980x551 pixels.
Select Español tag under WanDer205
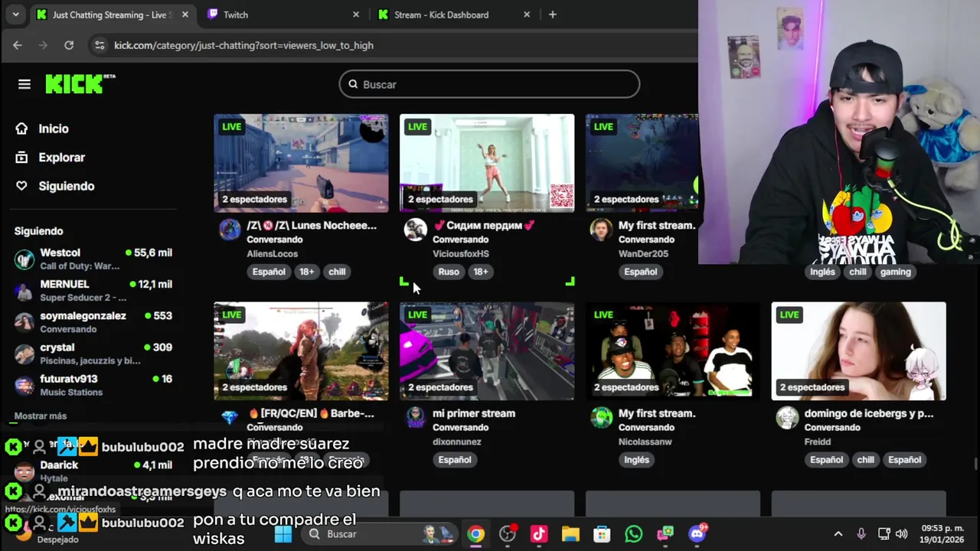(641, 272)
